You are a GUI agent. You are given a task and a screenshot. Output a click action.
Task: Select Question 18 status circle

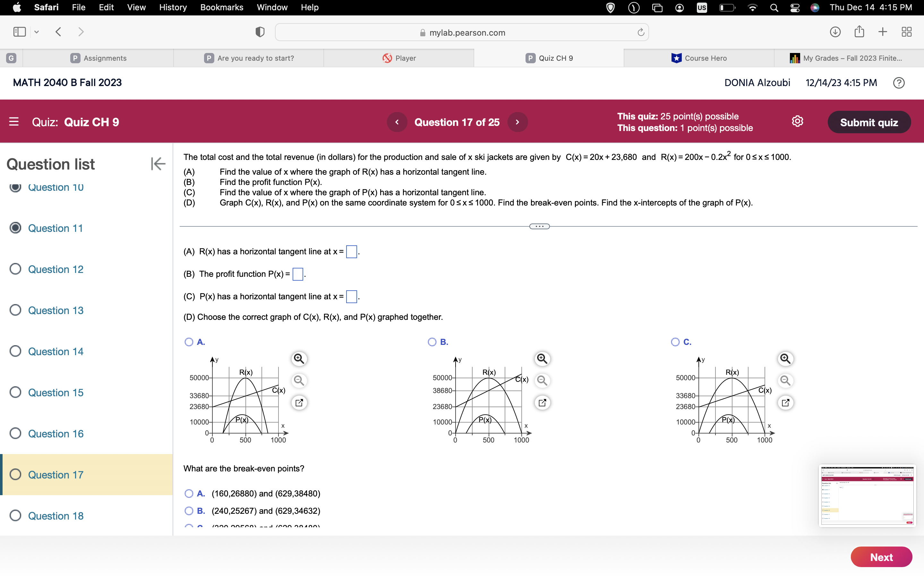[15, 516]
